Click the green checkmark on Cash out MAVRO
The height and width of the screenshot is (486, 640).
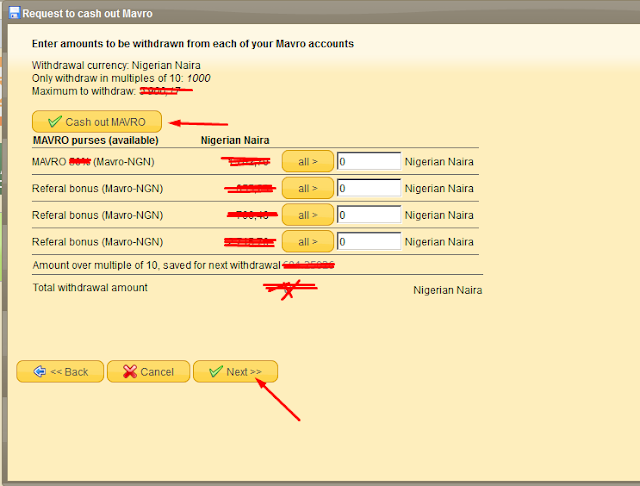(x=55, y=122)
